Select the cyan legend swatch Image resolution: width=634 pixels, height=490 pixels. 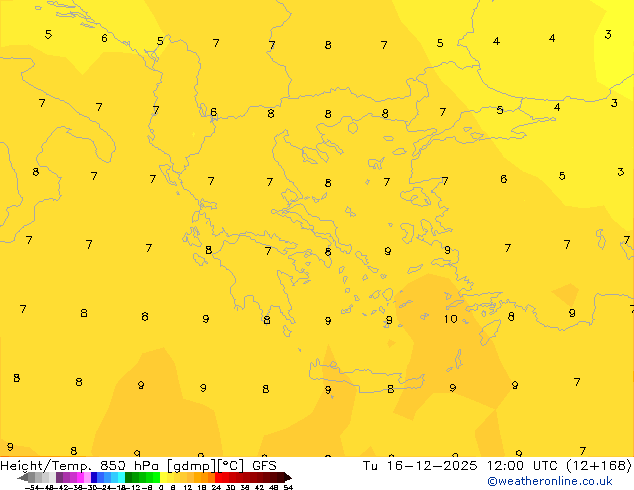click(121, 477)
